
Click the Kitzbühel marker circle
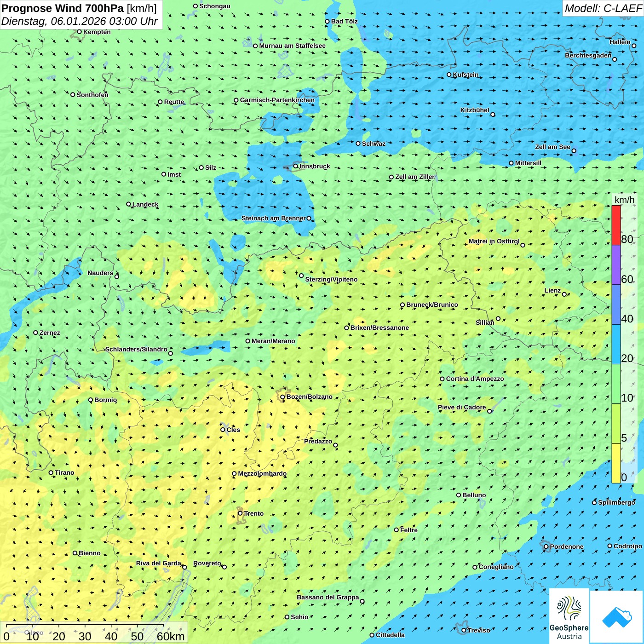click(x=493, y=115)
